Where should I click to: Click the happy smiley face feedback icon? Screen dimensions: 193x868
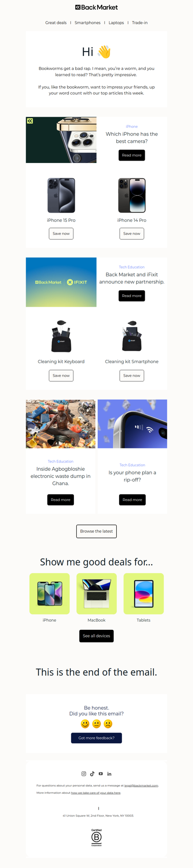click(x=85, y=724)
